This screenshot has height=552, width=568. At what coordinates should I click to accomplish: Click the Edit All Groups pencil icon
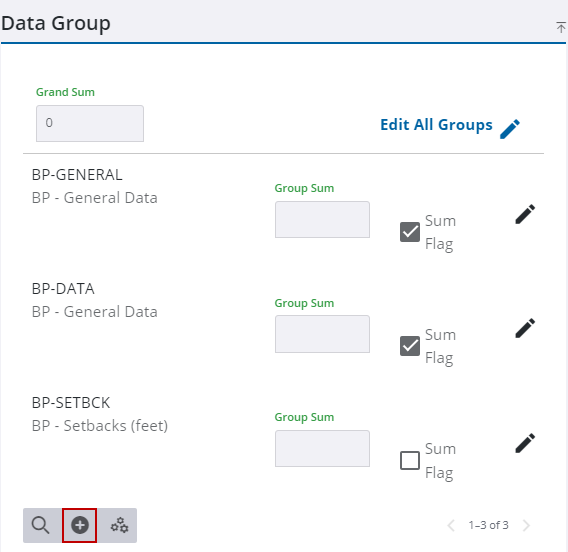coord(510,129)
